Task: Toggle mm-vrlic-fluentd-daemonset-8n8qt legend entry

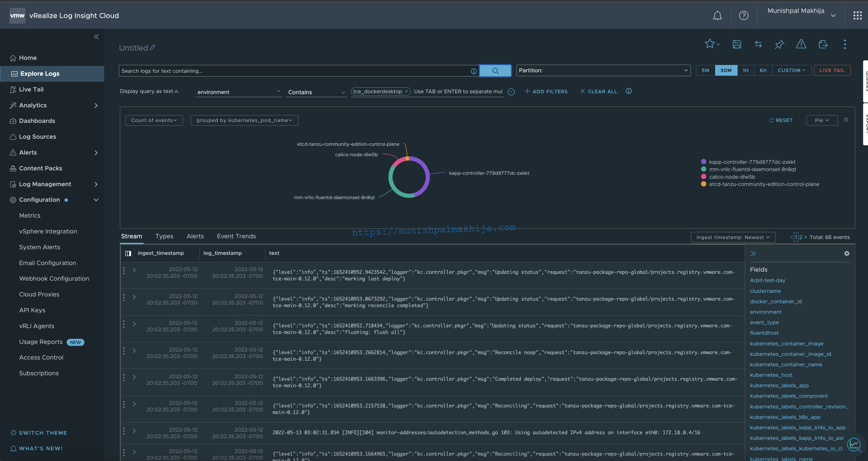Action: click(x=748, y=169)
